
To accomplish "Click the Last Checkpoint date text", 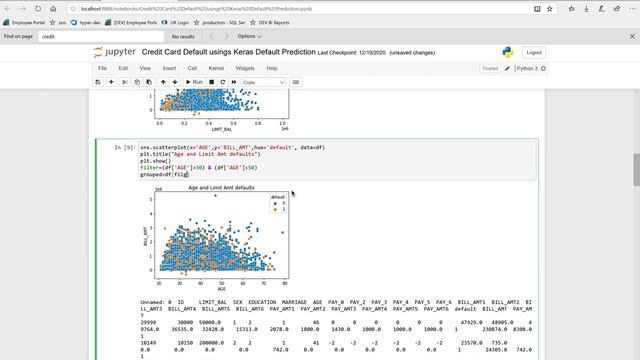I will pos(351,53).
